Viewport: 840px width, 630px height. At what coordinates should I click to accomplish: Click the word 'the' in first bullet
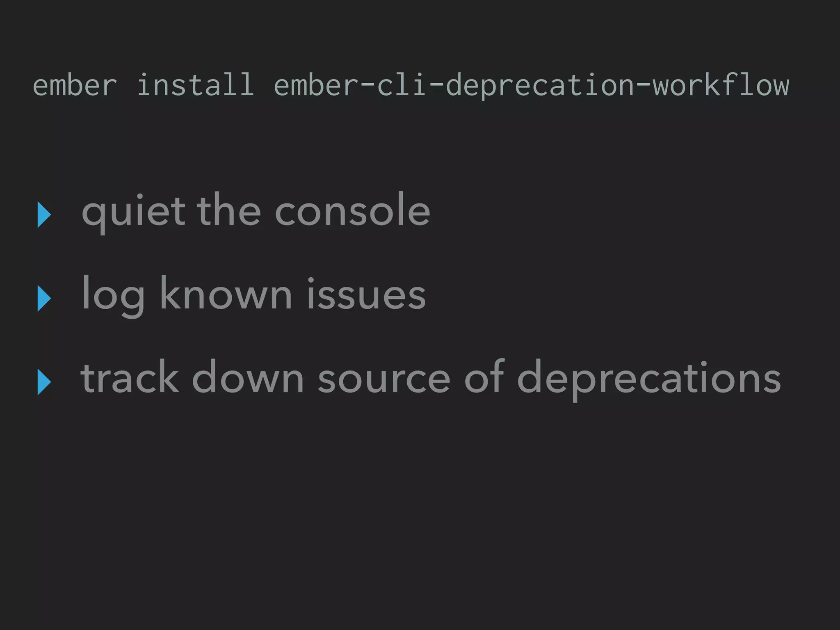[x=229, y=211]
